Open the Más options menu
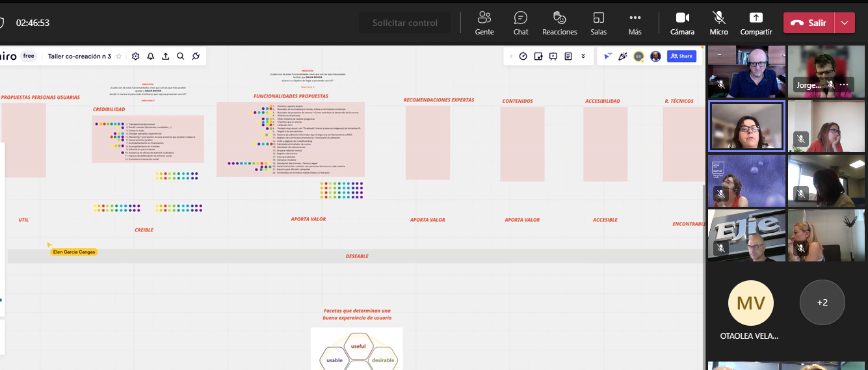Viewport: 868px width, 370px height. [635, 23]
